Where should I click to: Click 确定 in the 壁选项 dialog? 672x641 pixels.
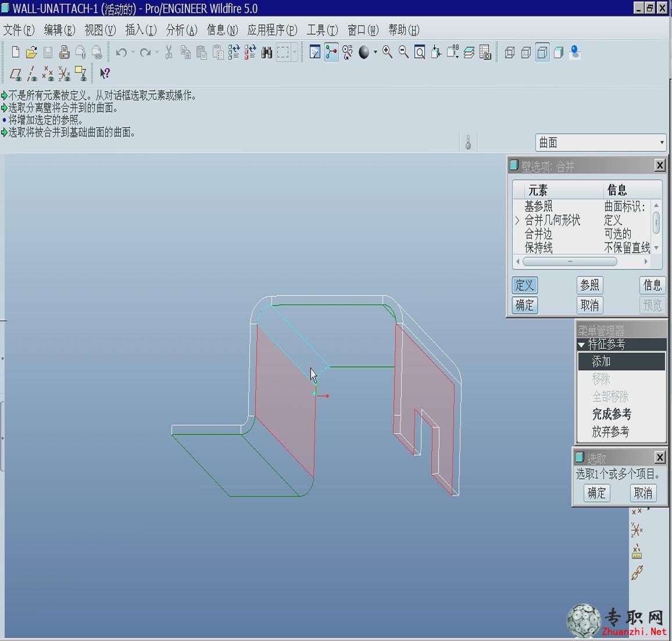click(524, 305)
